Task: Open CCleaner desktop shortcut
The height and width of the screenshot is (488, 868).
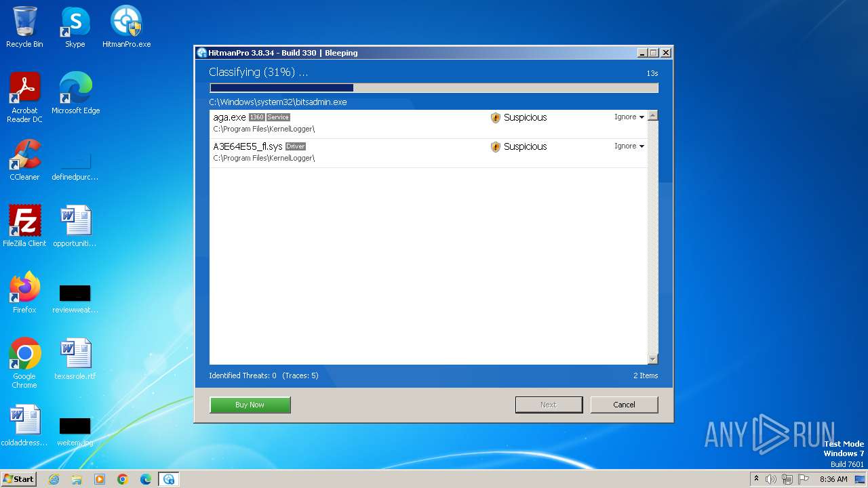Action: 24,160
